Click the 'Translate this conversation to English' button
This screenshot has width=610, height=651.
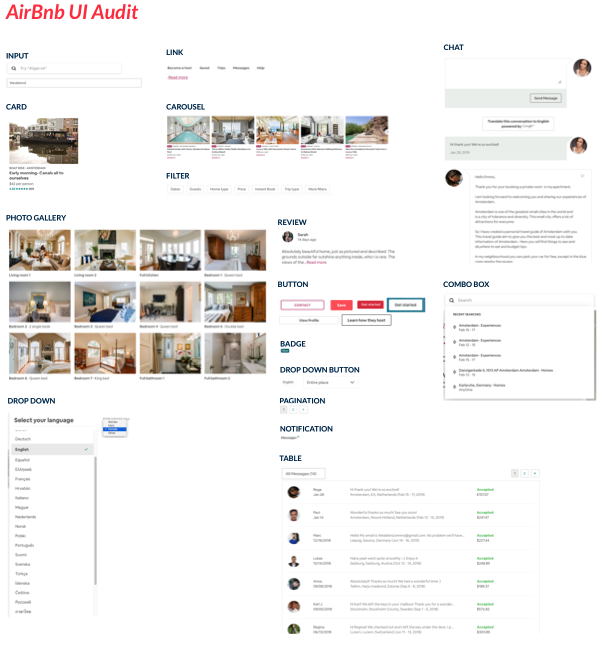pos(518,124)
